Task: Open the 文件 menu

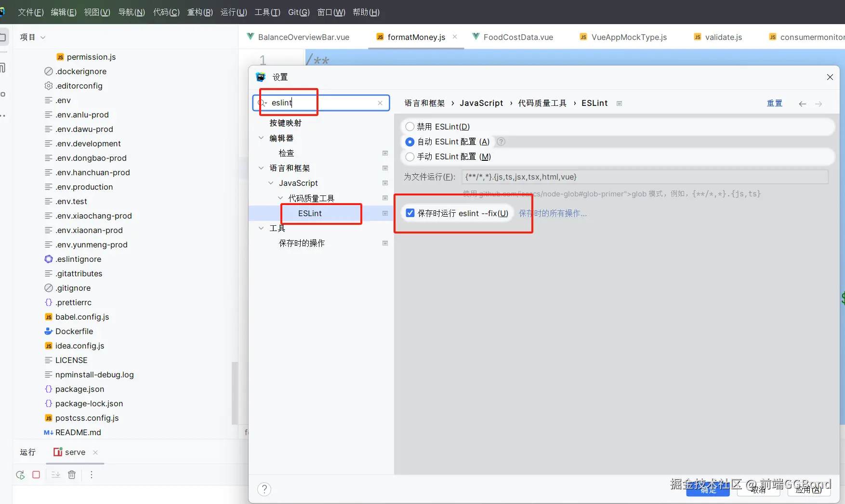Action: [x=31, y=12]
